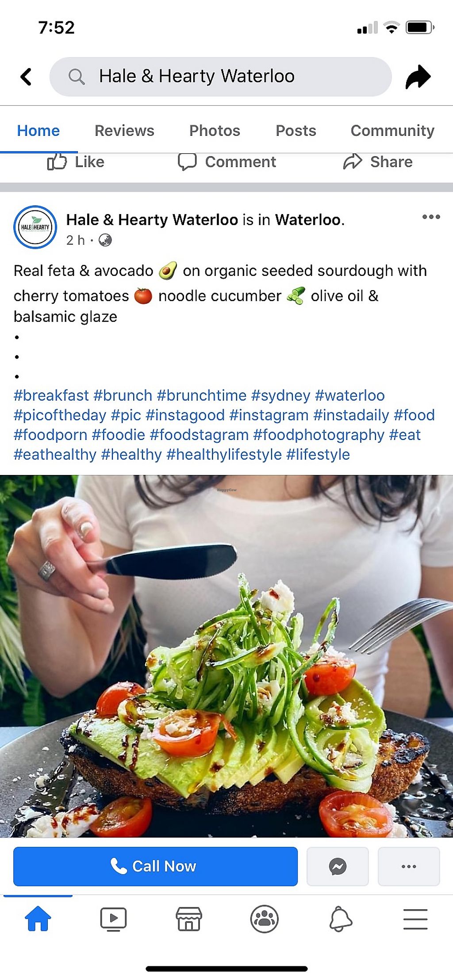The height and width of the screenshot is (980, 453).
Task: Open the notifications bell icon
Action: 340,919
